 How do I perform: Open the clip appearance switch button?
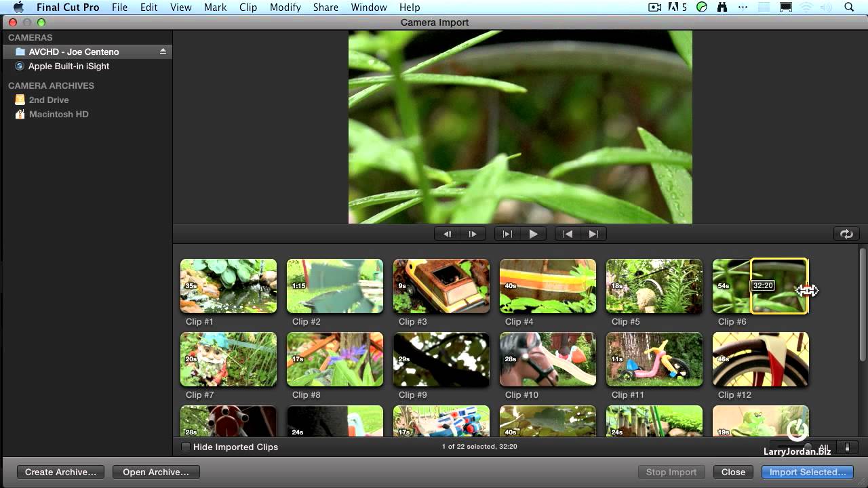[847, 447]
